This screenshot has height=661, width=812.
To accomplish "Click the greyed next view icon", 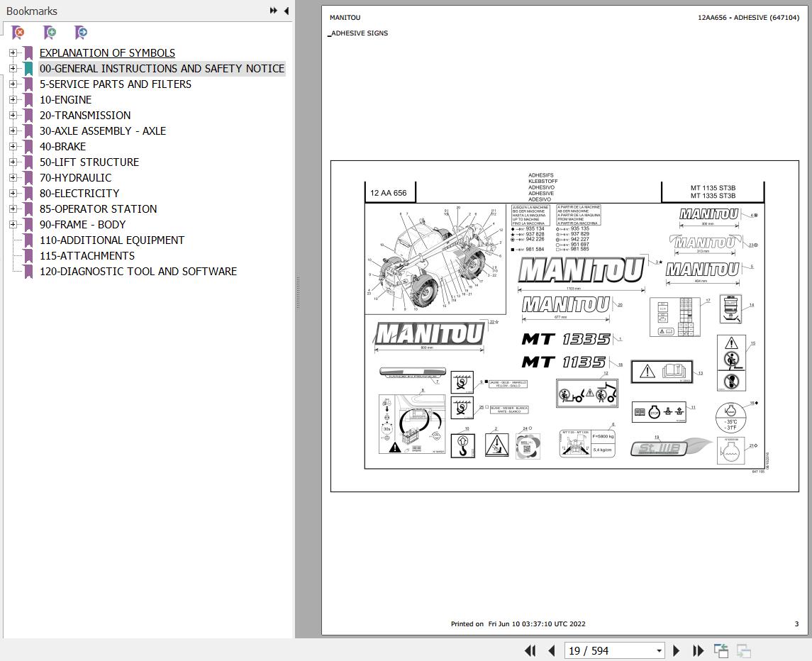I will click(744, 650).
